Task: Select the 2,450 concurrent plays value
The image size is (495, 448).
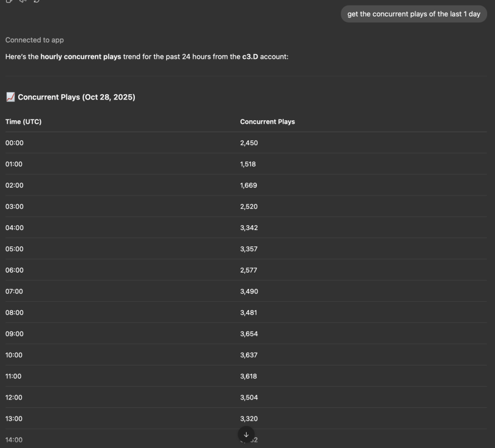Action: tap(249, 143)
